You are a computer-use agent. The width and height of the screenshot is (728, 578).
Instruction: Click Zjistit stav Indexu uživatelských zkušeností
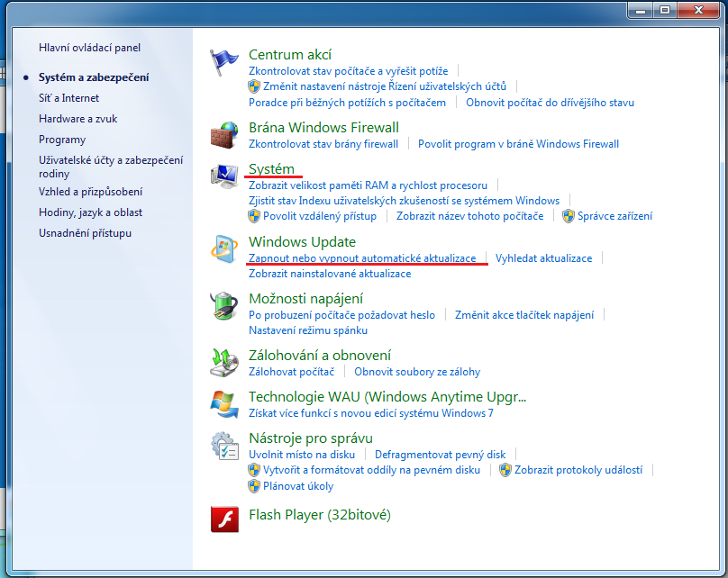click(405, 201)
